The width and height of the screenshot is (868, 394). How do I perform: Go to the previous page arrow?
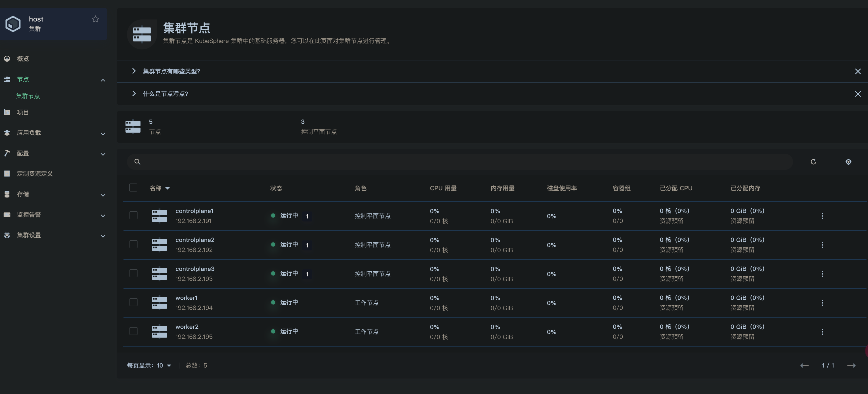(x=804, y=366)
